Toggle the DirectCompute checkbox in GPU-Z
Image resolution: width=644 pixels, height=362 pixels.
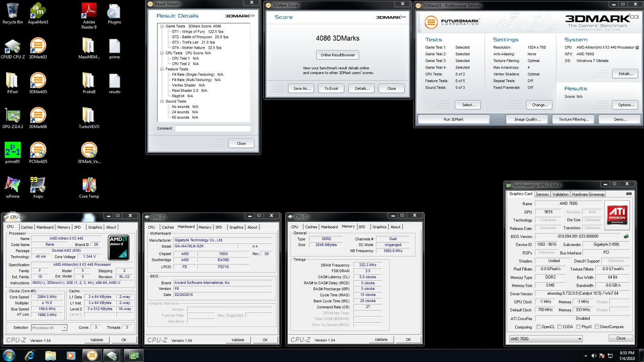coord(597,327)
